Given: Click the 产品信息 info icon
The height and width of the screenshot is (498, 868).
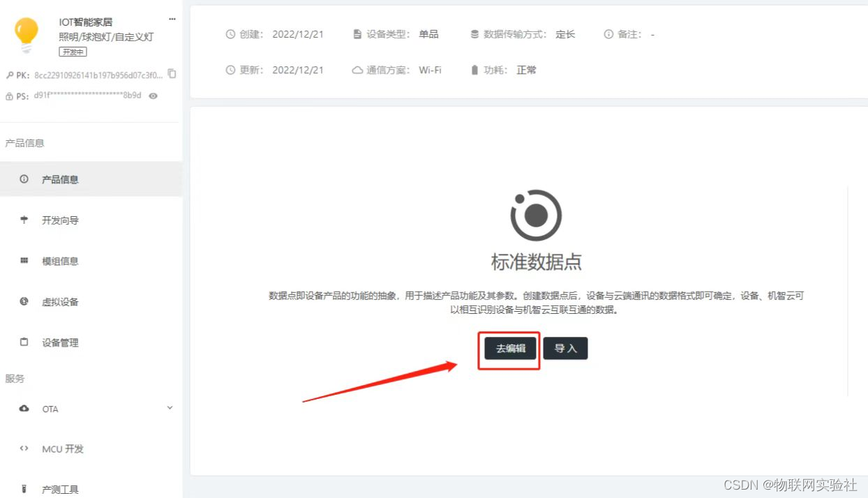Looking at the screenshot, I should [24, 179].
